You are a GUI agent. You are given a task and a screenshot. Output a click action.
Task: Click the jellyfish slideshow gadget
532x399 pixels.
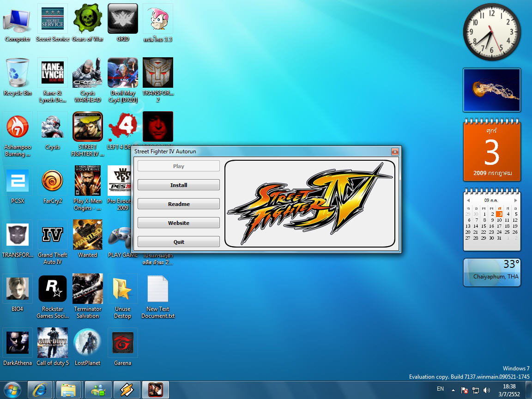point(492,90)
